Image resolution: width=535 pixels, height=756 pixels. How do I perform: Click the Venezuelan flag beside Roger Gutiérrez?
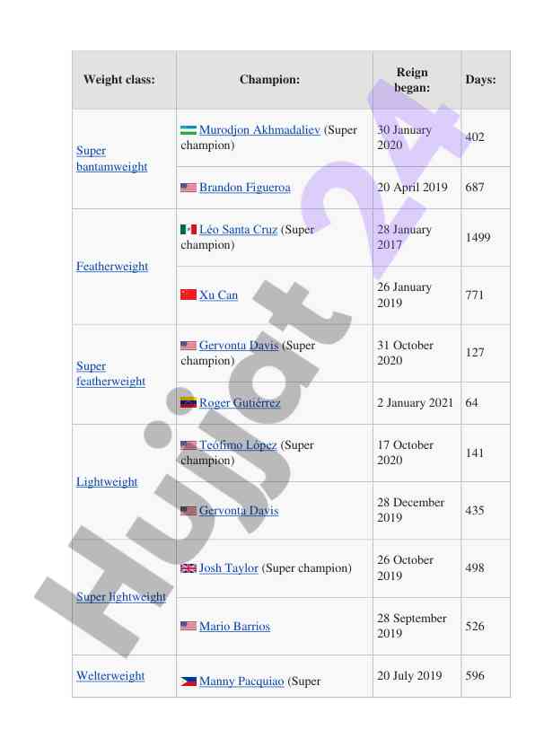pos(188,402)
